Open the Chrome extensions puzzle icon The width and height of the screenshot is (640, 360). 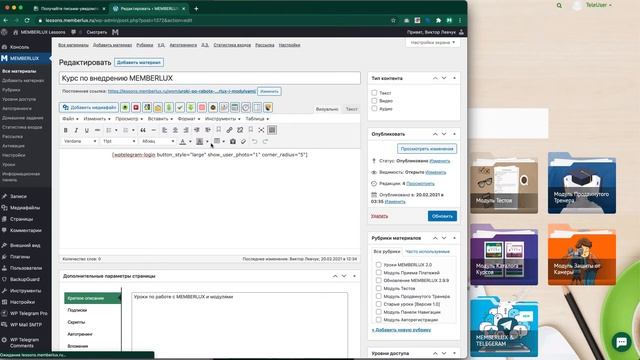pyautogui.click(x=438, y=20)
